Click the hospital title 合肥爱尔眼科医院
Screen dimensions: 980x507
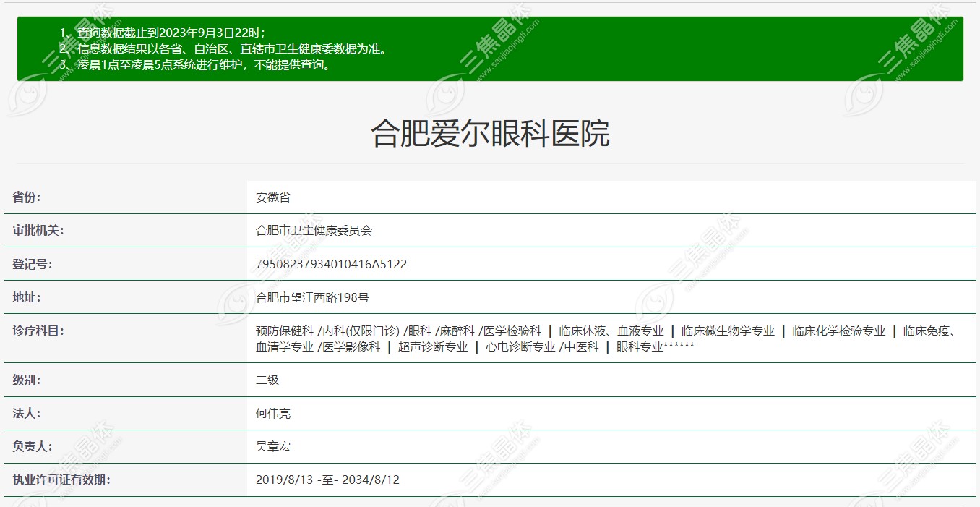click(x=490, y=134)
